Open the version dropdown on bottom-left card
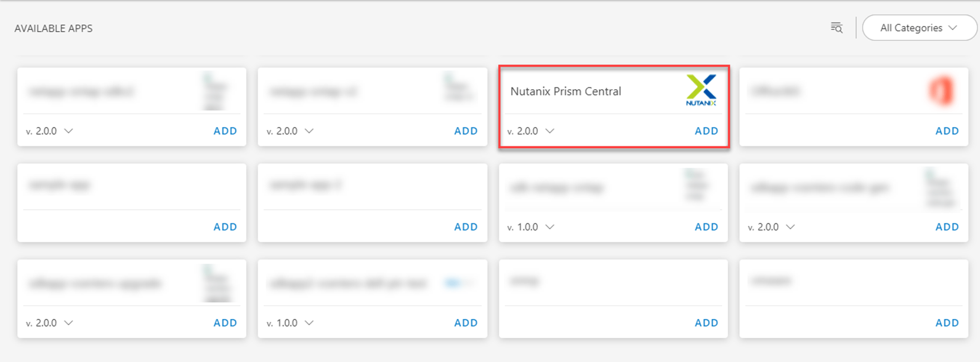This screenshot has width=980, height=362. pos(69,323)
